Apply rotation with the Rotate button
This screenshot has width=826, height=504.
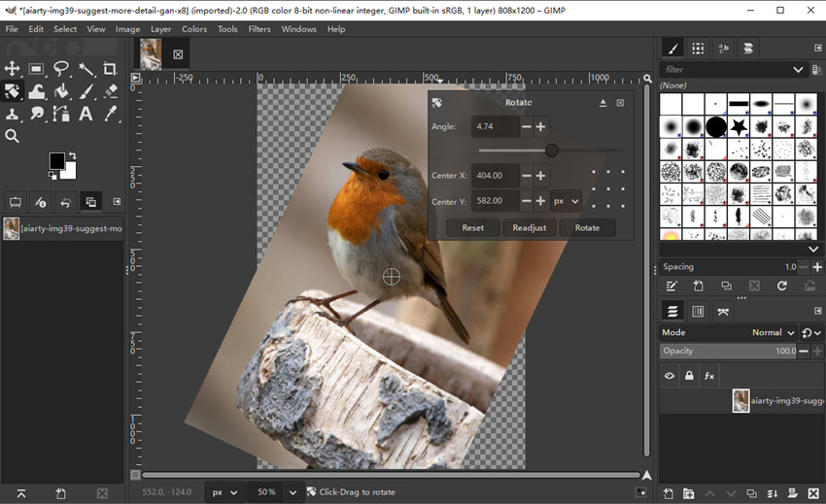pos(587,227)
